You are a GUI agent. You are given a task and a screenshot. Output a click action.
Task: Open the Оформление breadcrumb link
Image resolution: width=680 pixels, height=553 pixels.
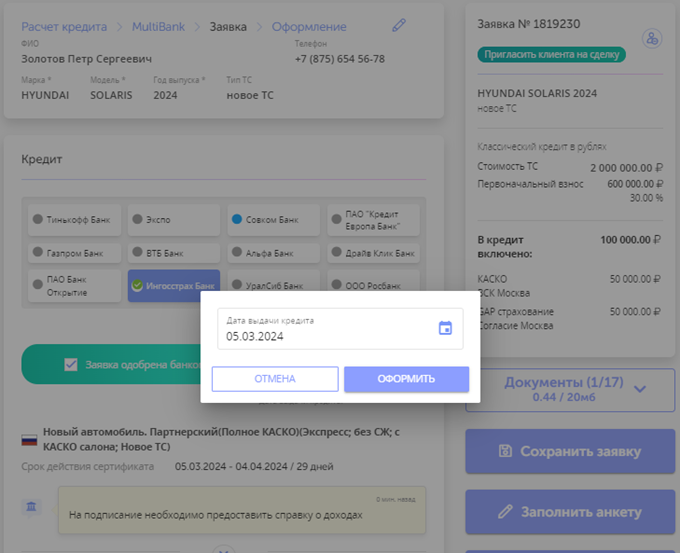tap(308, 27)
